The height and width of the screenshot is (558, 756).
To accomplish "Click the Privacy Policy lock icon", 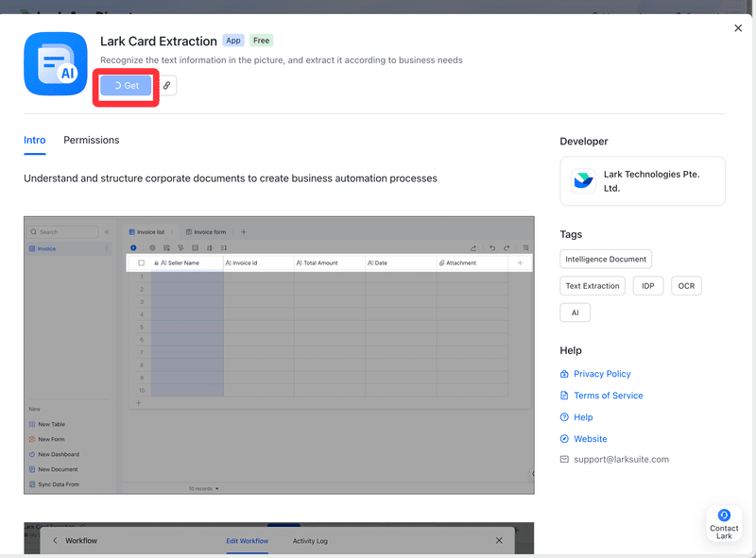I will pyautogui.click(x=564, y=374).
